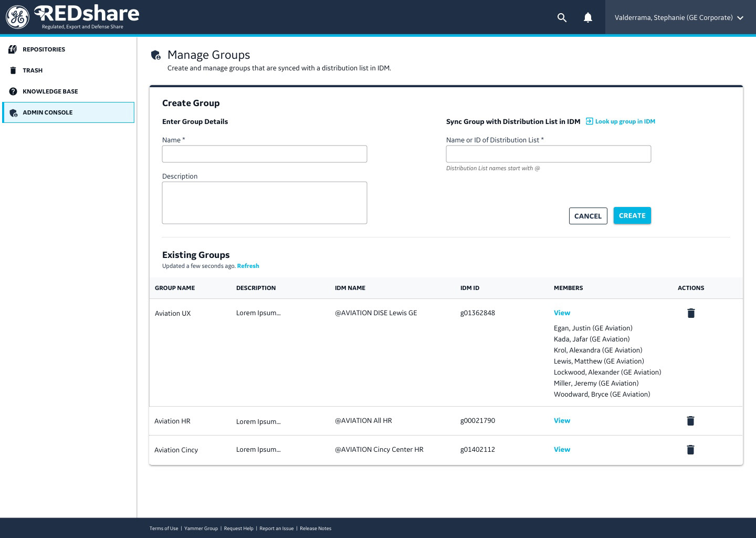The height and width of the screenshot is (538, 756).
Task: Collapse members via Aviation UX View link
Action: 562,313
